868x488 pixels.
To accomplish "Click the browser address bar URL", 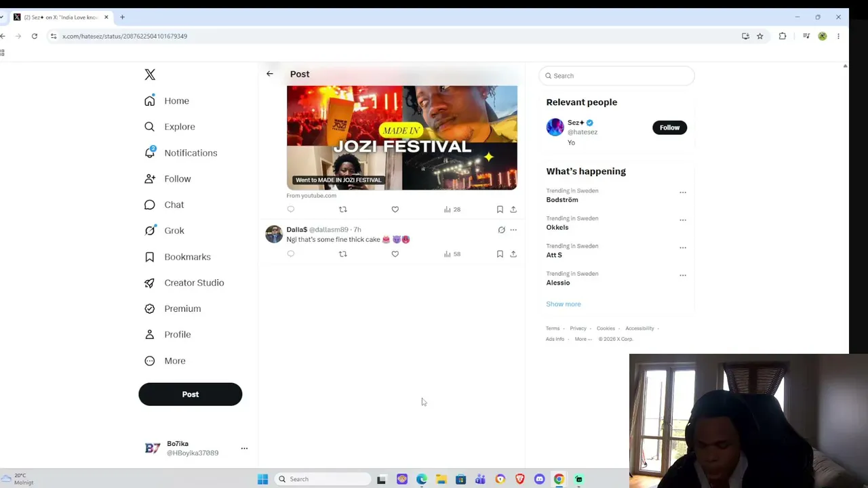I will point(125,36).
